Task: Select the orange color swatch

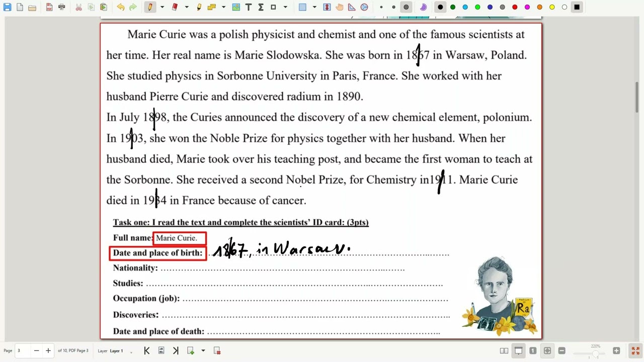Action: (539, 7)
